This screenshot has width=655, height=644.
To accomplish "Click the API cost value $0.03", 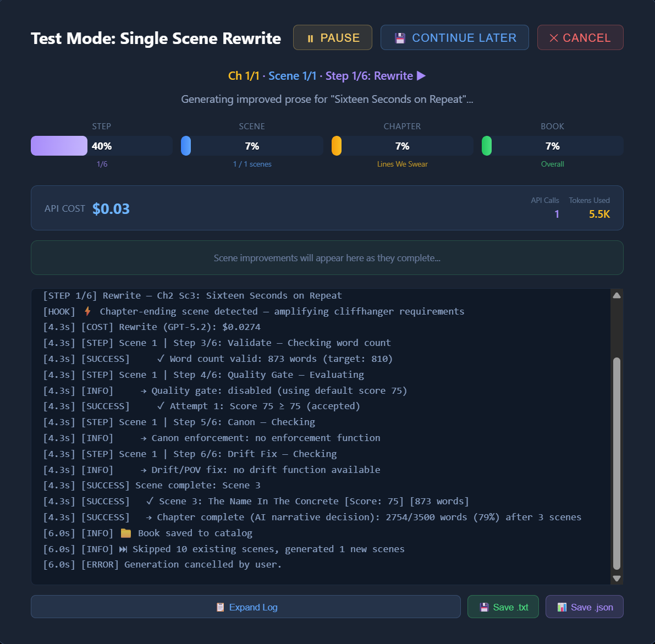I will click(x=111, y=208).
